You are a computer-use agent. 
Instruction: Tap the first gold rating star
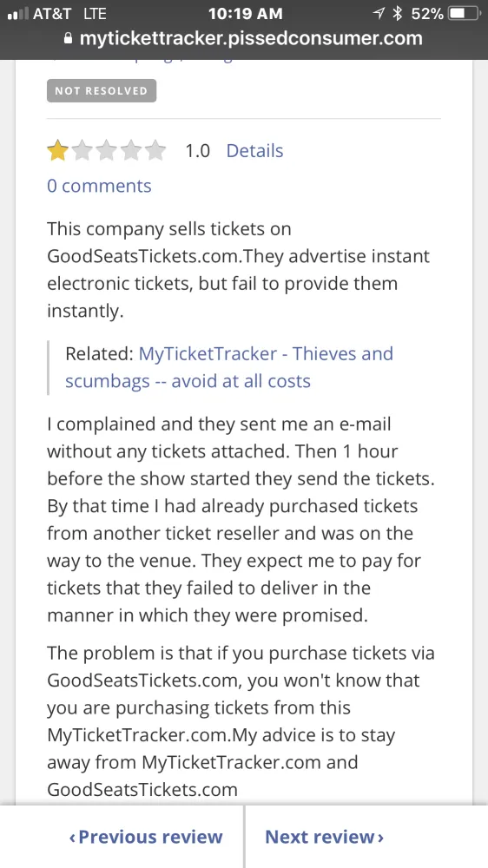coord(57,150)
